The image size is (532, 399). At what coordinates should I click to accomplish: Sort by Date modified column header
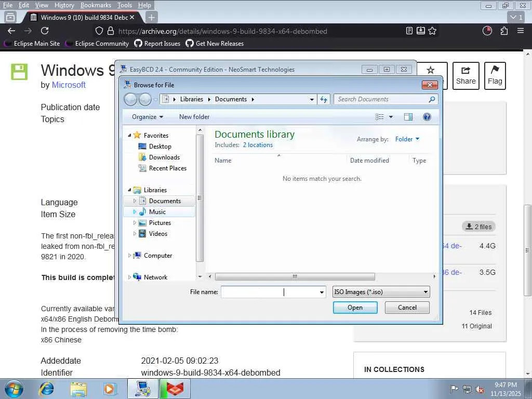pos(369,161)
